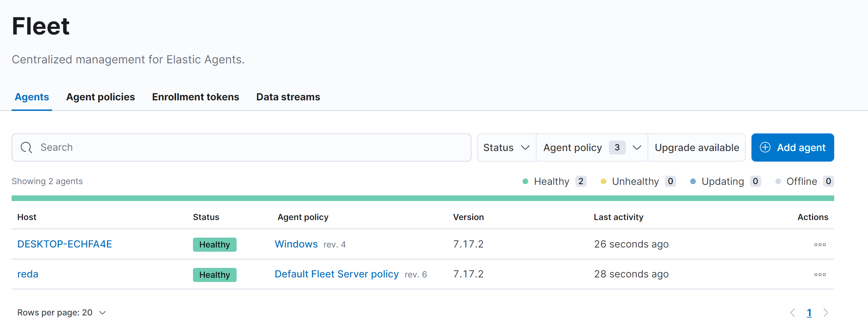Open actions menu for DESKTOP-ECHFA4E agent

tap(820, 245)
